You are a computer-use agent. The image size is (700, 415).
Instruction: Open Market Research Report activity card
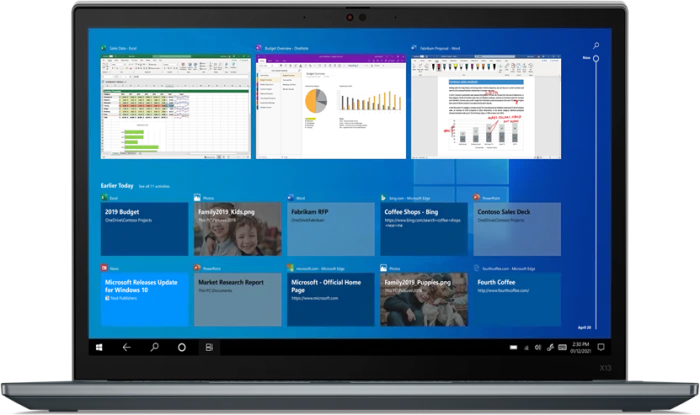(x=238, y=299)
